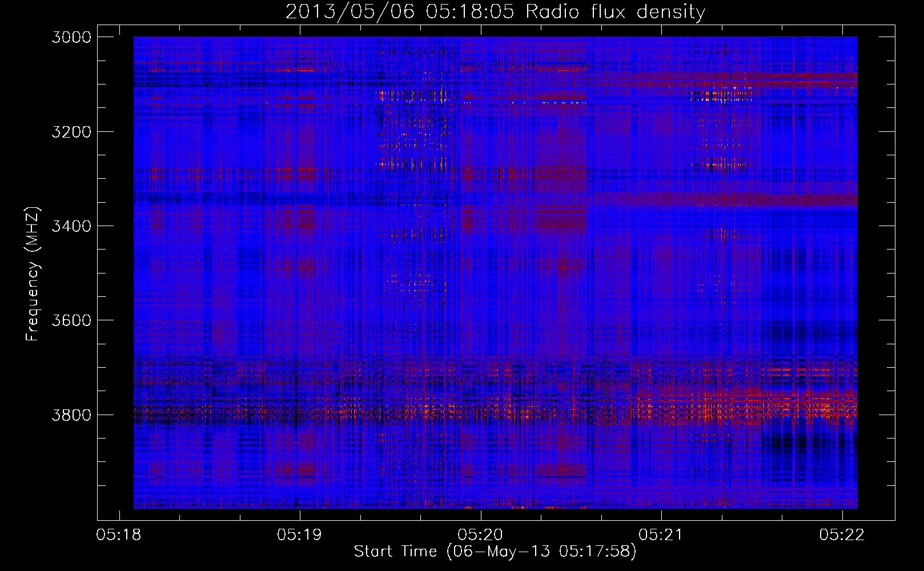Click the 3400 frequency axis label
This screenshot has height=571, width=924.
(x=71, y=226)
